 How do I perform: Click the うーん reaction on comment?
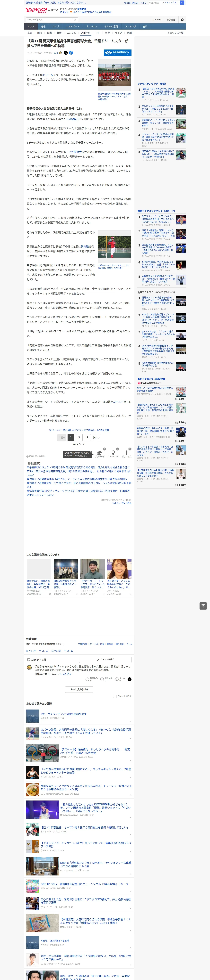[x=117, y=679]
